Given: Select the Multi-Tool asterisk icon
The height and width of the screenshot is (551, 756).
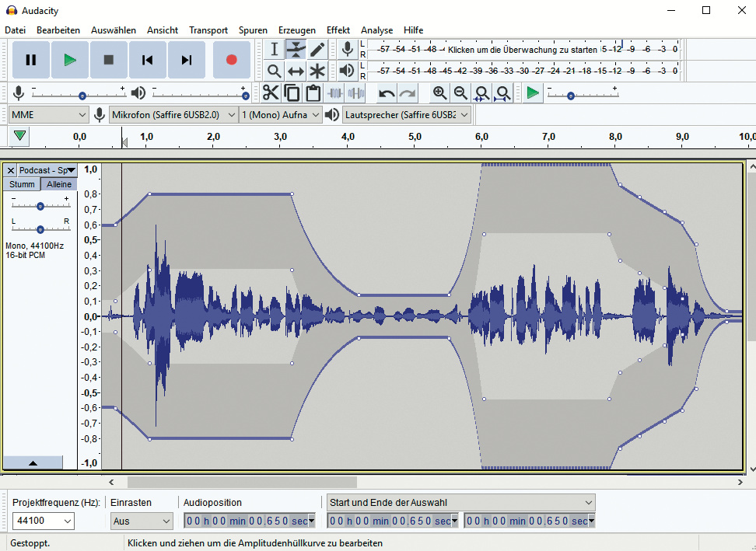Looking at the screenshot, I should pos(317,71).
